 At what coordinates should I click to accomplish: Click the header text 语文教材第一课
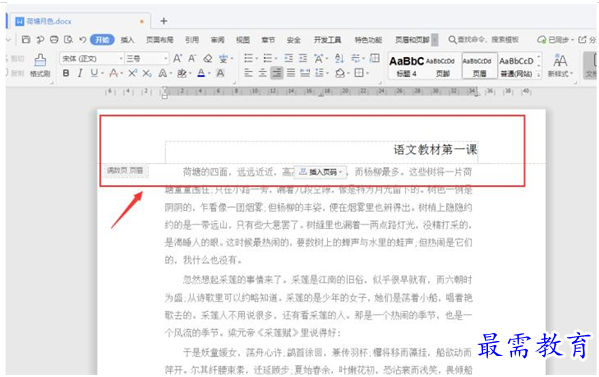click(435, 150)
